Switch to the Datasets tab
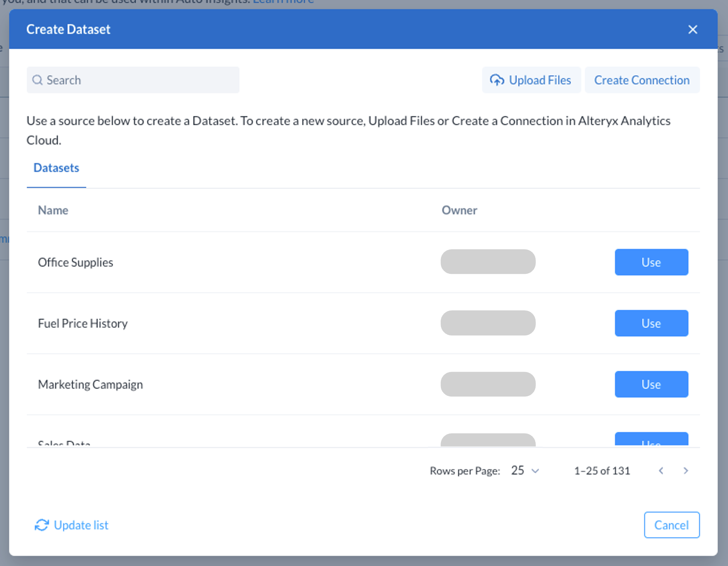The width and height of the screenshot is (728, 566). tap(56, 168)
